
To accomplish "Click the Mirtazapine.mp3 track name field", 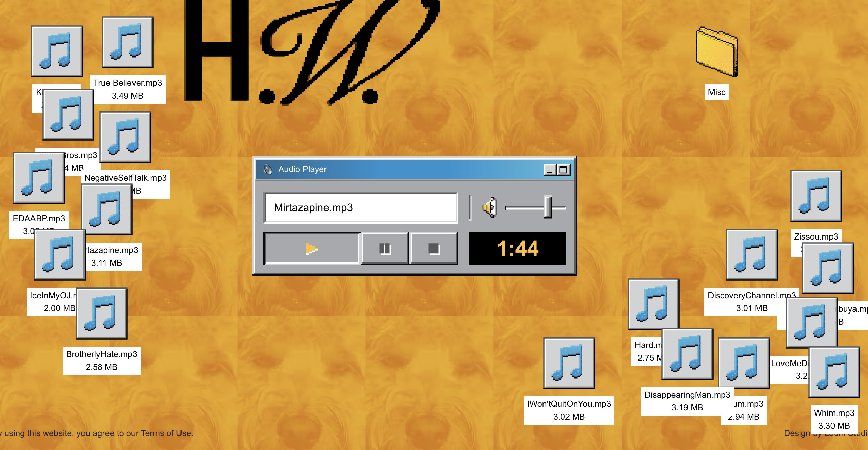I will [361, 208].
